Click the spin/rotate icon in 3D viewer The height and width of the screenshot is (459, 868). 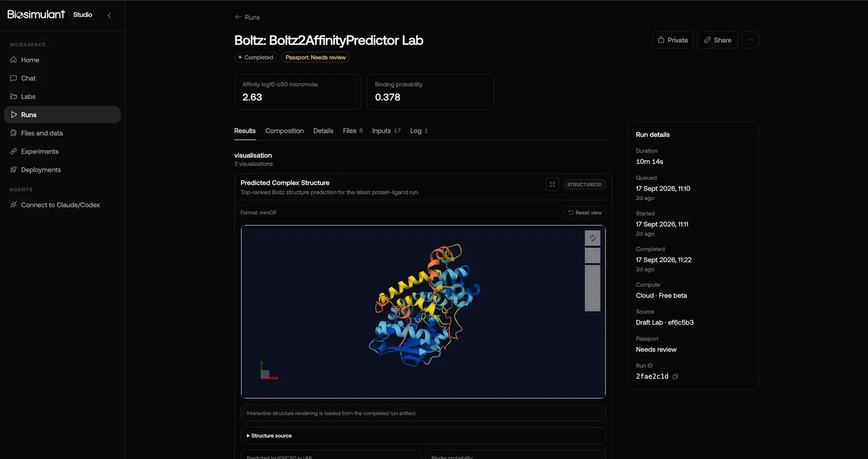[x=592, y=238]
